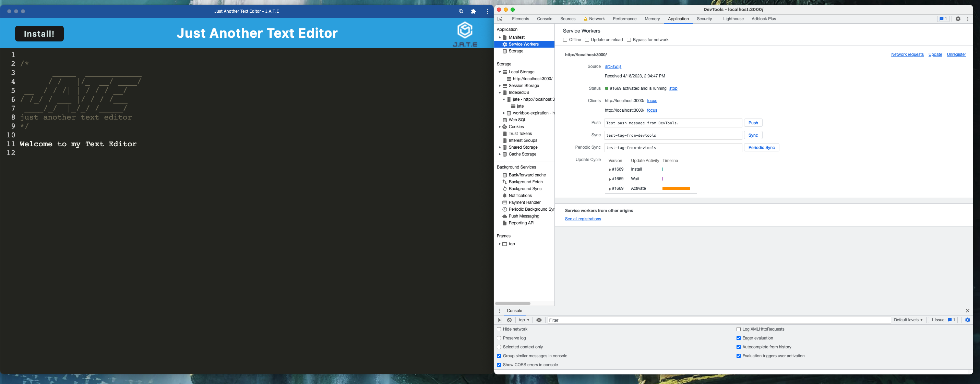Expand Session Storage tree
980x384 pixels.
pos(500,86)
